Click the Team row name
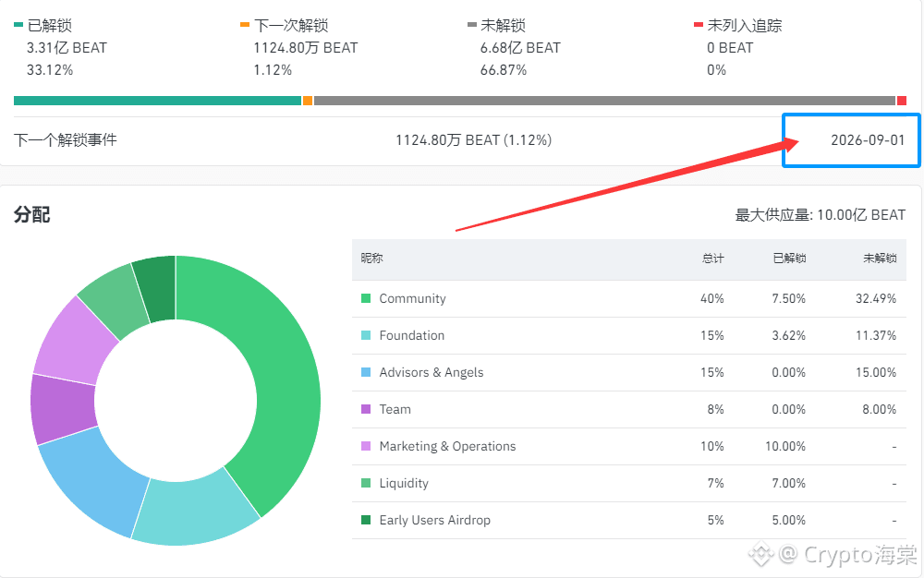This screenshot has height=578, width=924. tap(395, 409)
